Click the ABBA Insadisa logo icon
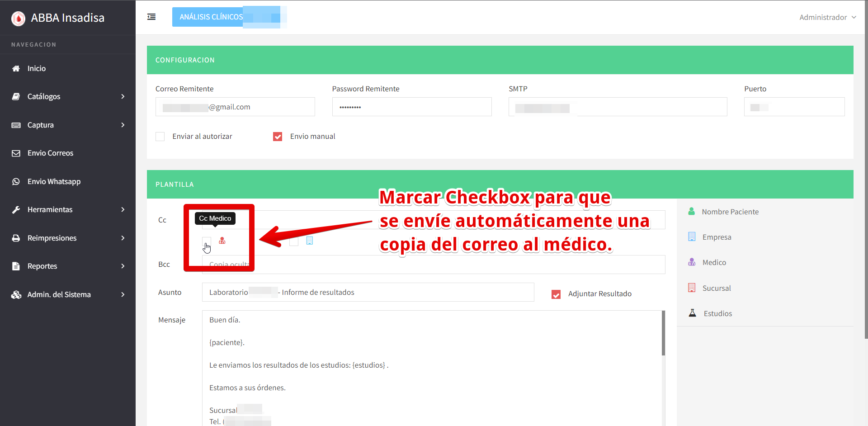The width and height of the screenshot is (868, 426). pos(18,18)
